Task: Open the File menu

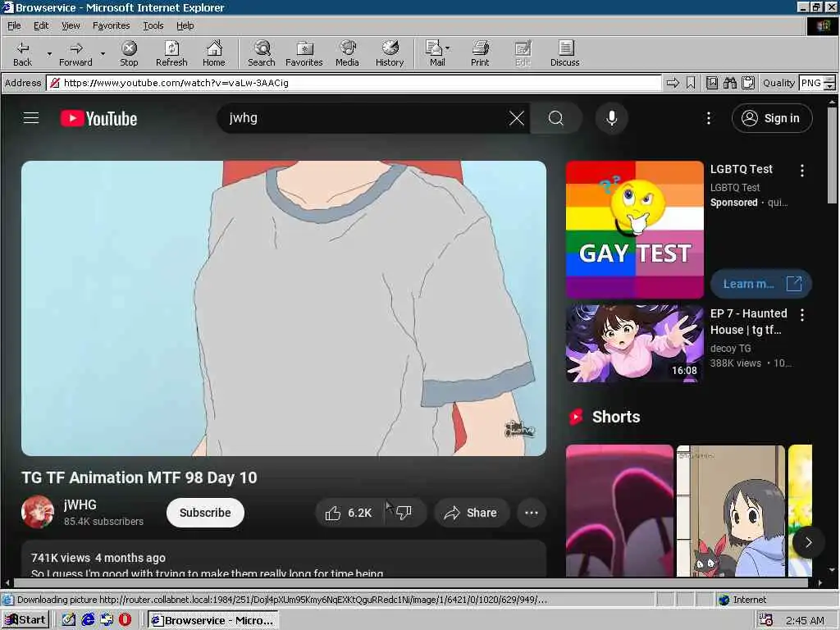Action: click(x=14, y=25)
